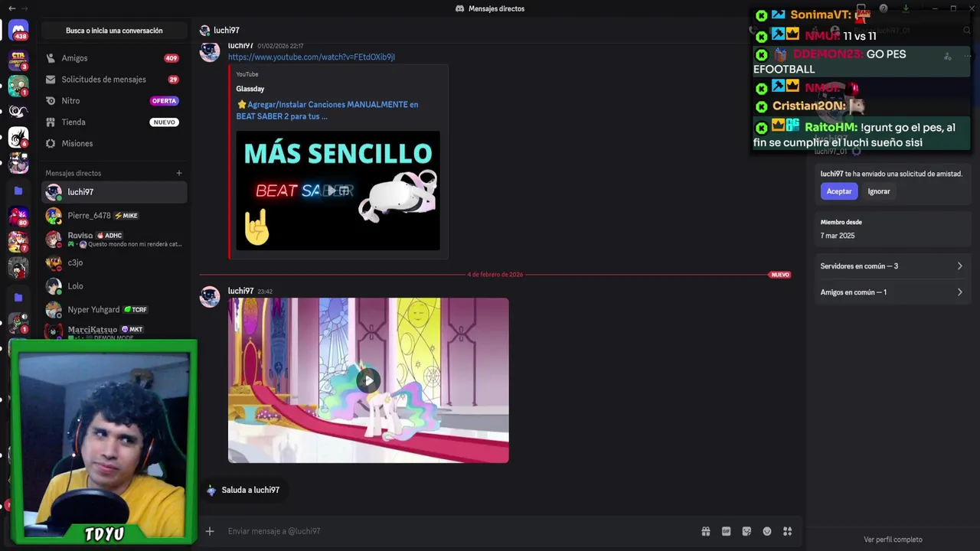980x551 pixels.
Task: Click the attach plus button in message box
Action: [210, 531]
